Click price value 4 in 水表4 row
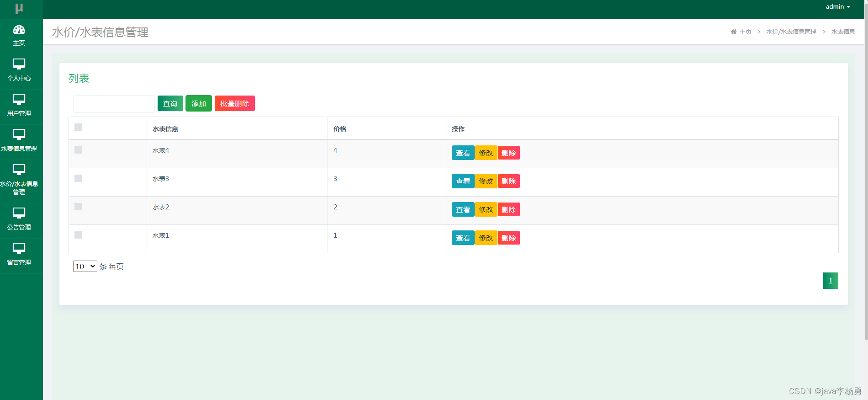Screen dimensions: 868x400 pos(335,150)
